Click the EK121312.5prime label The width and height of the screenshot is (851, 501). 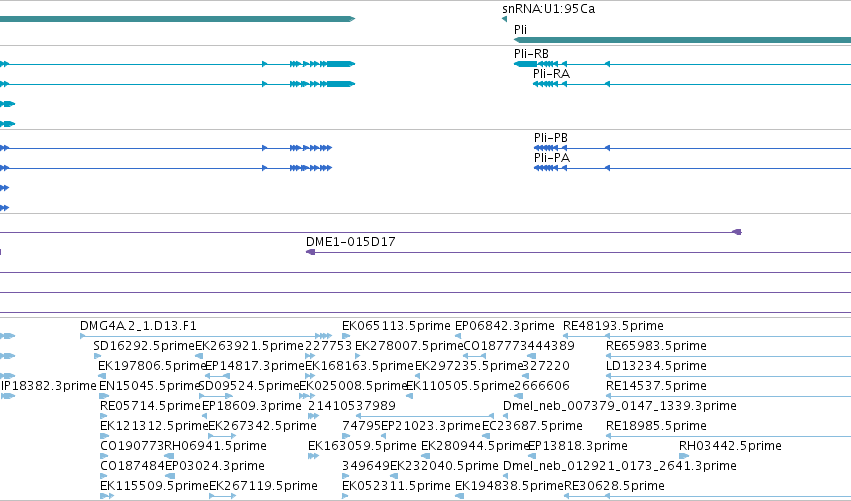click(x=154, y=426)
